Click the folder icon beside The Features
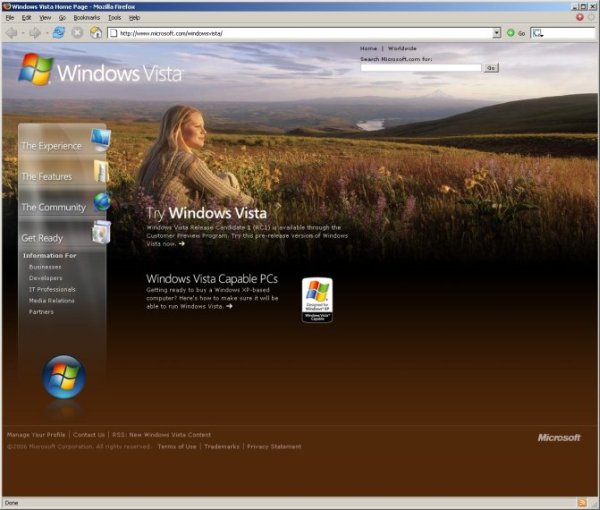The width and height of the screenshot is (600, 510). (x=101, y=171)
